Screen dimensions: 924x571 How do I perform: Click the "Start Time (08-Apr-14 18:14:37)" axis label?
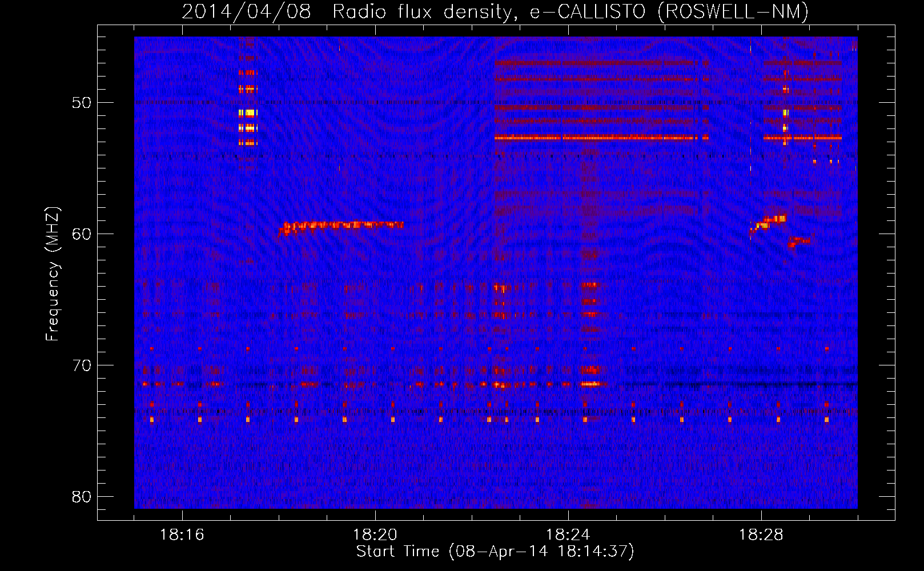[x=495, y=552]
